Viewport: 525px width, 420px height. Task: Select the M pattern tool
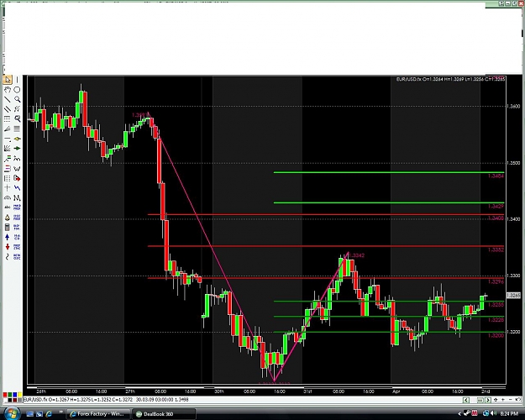pyautogui.click(x=17, y=197)
